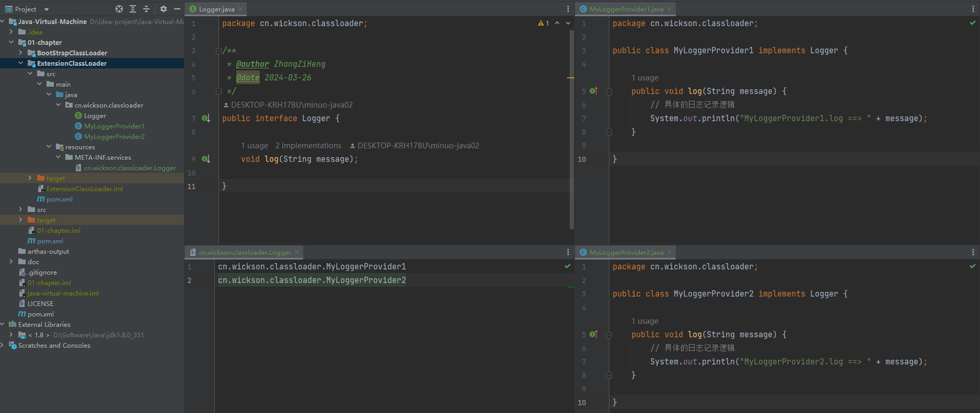Select MyLoggerProvider1 in project tree
This screenshot has width=980, height=413.
pos(114,126)
